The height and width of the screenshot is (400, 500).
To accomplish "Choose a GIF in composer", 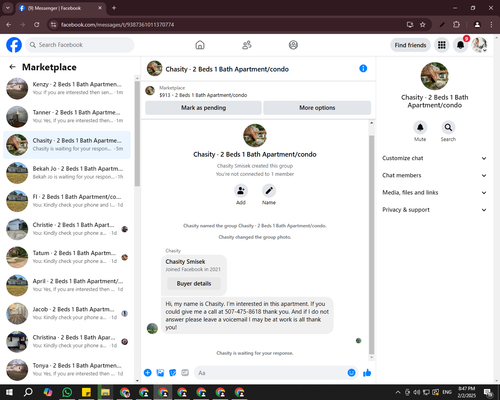I will 185,373.
